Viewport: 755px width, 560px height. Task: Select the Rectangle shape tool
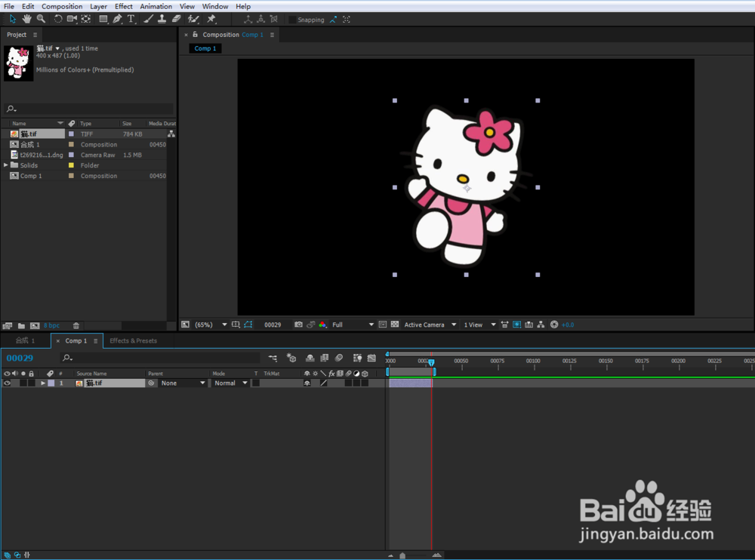(103, 19)
